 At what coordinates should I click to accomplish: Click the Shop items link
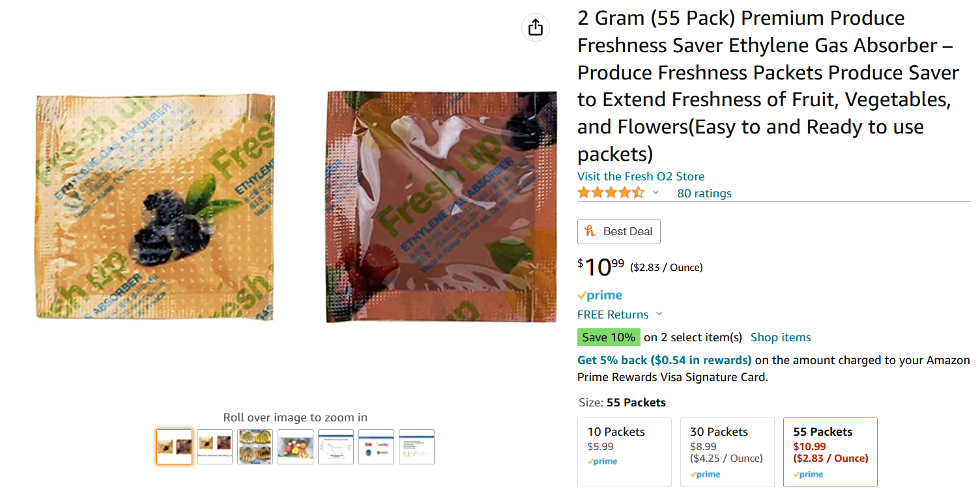pyautogui.click(x=781, y=337)
